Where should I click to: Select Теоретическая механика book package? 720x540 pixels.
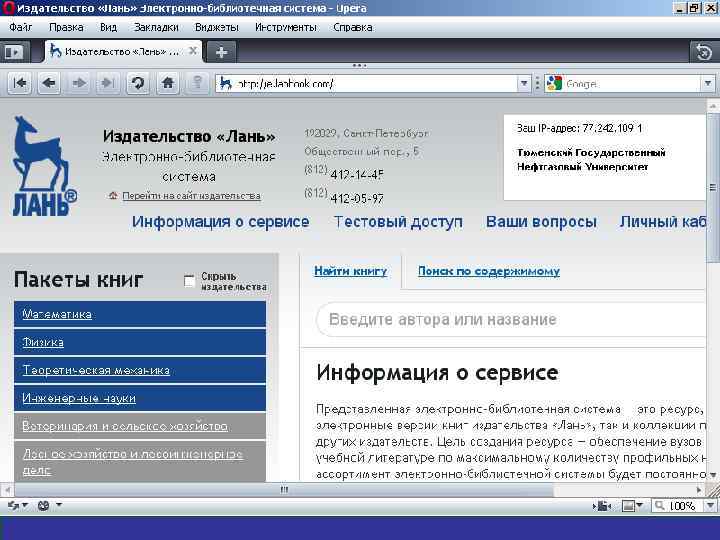pyautogui.click(x=140, y=370)
